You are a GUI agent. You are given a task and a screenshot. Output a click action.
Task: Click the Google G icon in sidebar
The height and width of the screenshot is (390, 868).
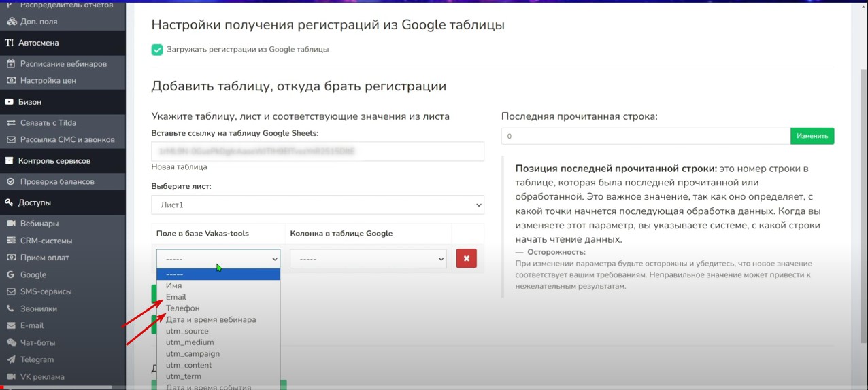tap(10, 275)
